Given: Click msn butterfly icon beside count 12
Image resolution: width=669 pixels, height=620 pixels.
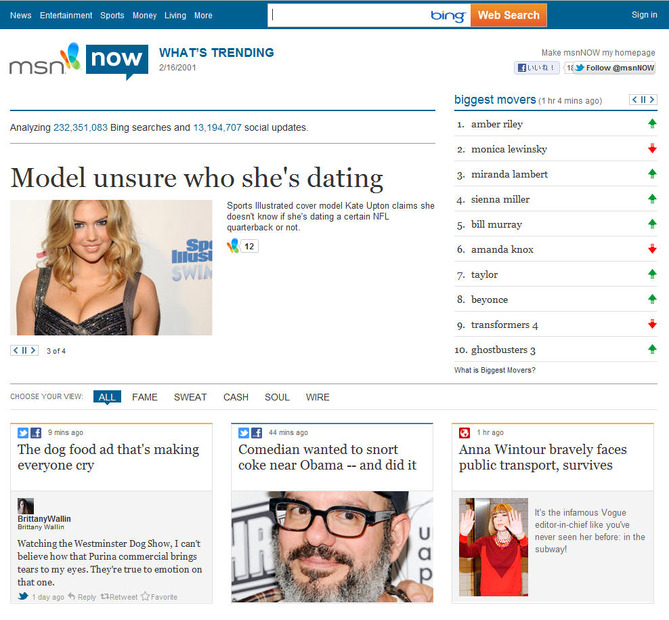Looking at the screenshot, I should pos(233,246).
